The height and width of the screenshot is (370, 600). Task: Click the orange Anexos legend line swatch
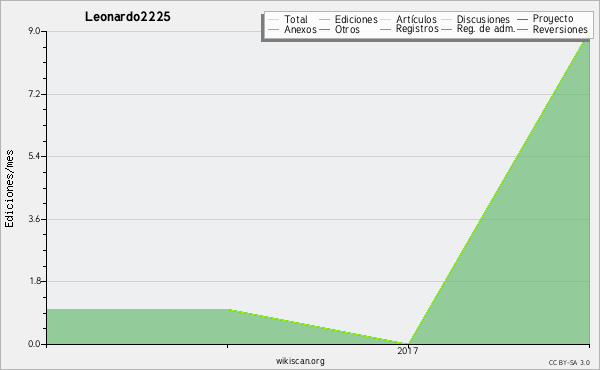click(274, 29)
